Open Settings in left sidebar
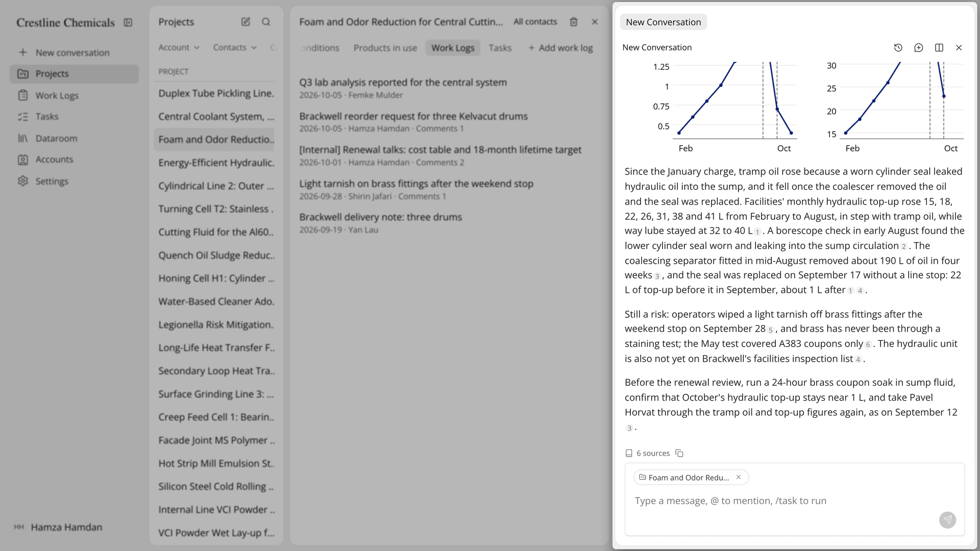The height and width of the screenshot is (551, 980). click(x=74, y=181)
